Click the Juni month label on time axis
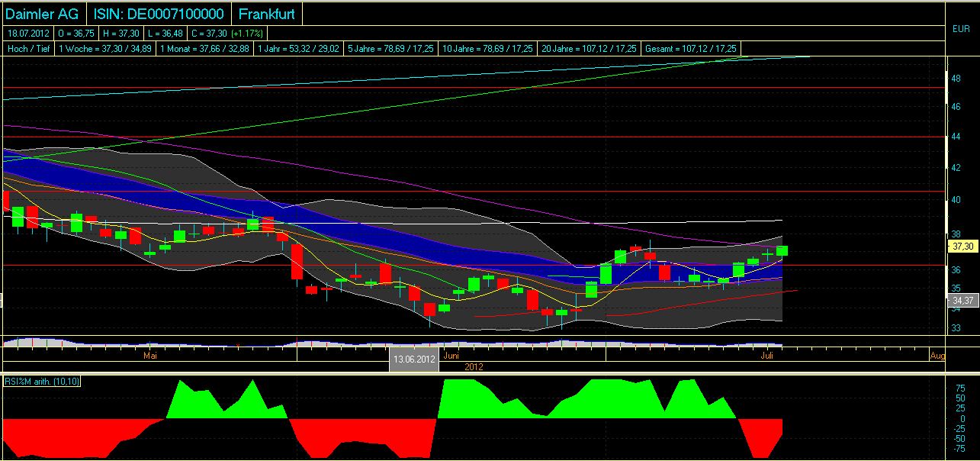Screen dimensions: 980x461 click(451, 356)
